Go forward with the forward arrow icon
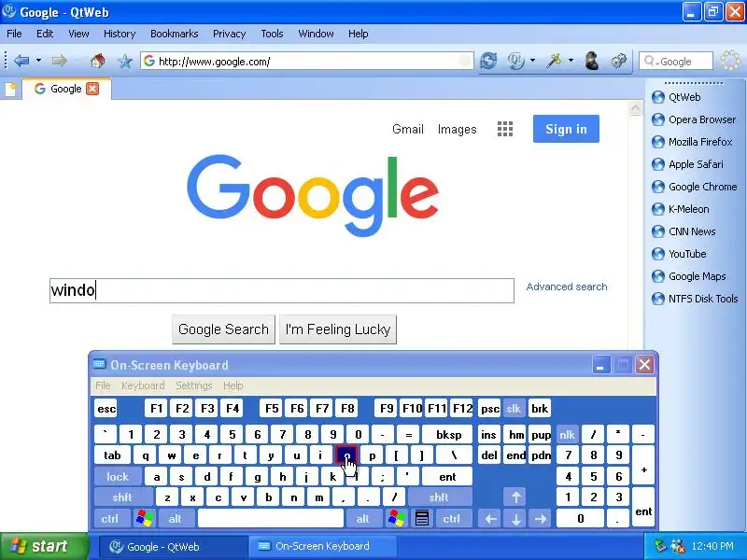The width and height of the screenshot is (747, 560). coord(59,61)
